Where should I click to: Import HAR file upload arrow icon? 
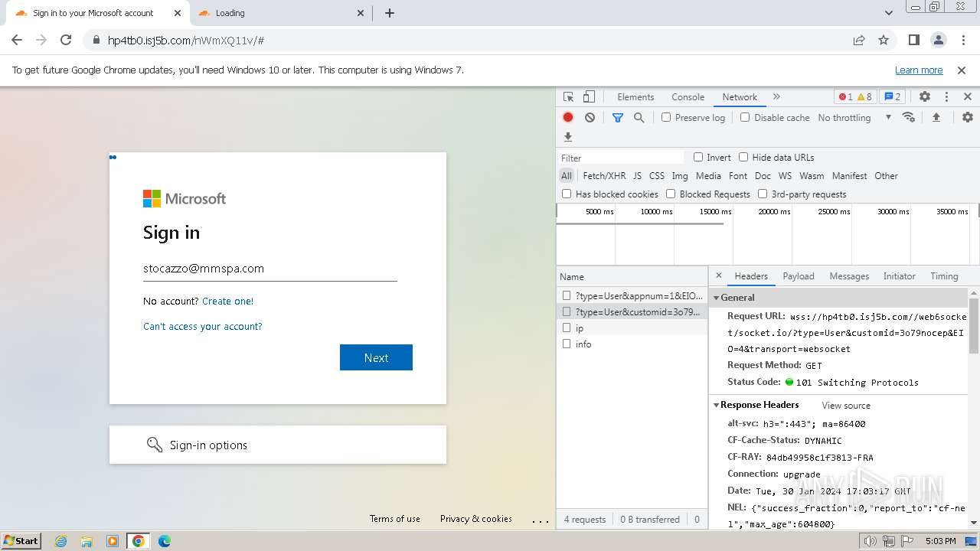pos(936,117)
